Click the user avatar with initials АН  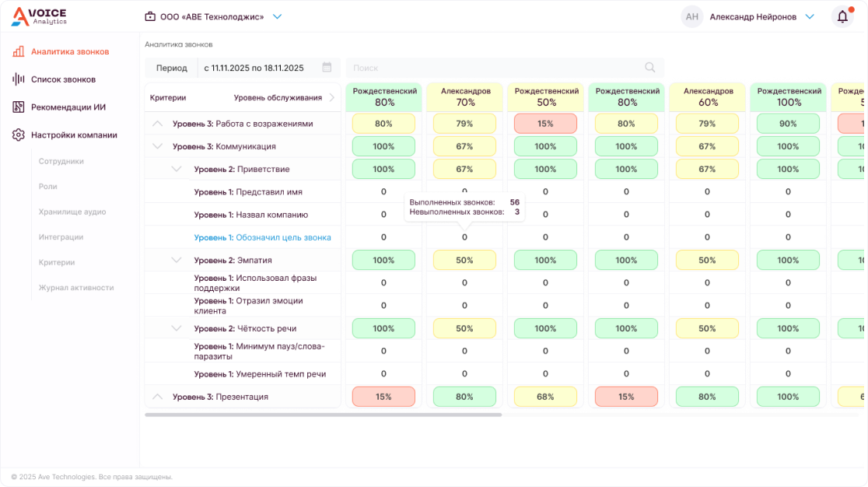691,16
